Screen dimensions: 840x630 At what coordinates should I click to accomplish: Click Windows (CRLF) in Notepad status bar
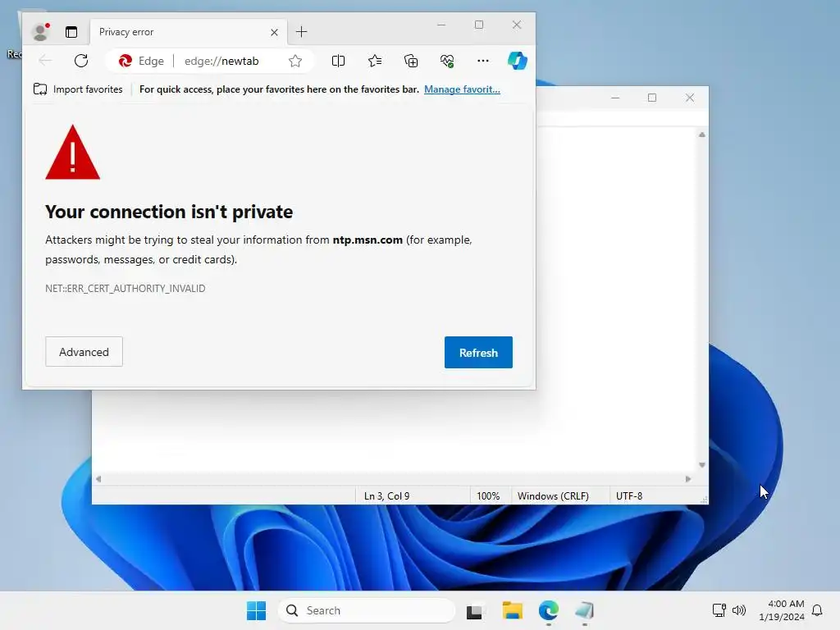click(553, 496)
